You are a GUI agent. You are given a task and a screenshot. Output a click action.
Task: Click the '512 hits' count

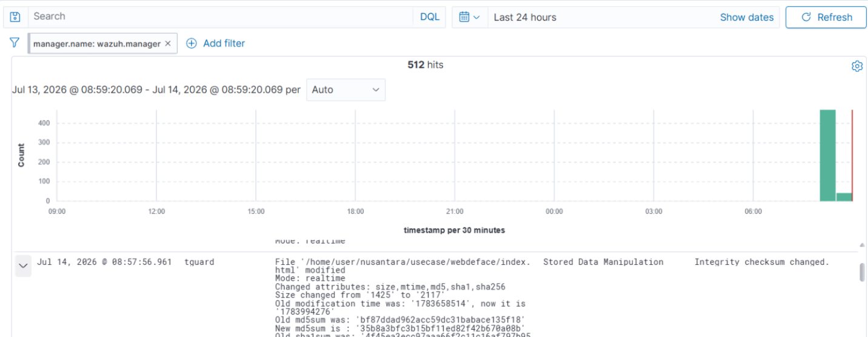[x=426, y=65]
